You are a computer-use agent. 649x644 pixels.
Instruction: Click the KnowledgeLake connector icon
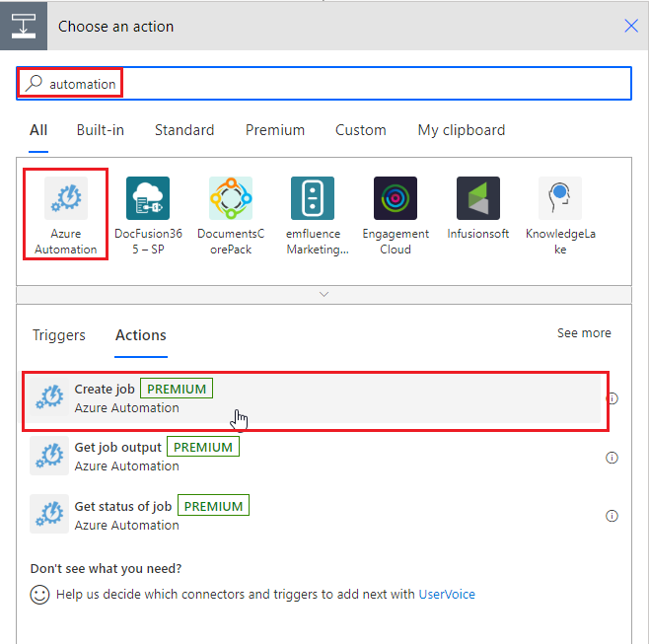560,198
